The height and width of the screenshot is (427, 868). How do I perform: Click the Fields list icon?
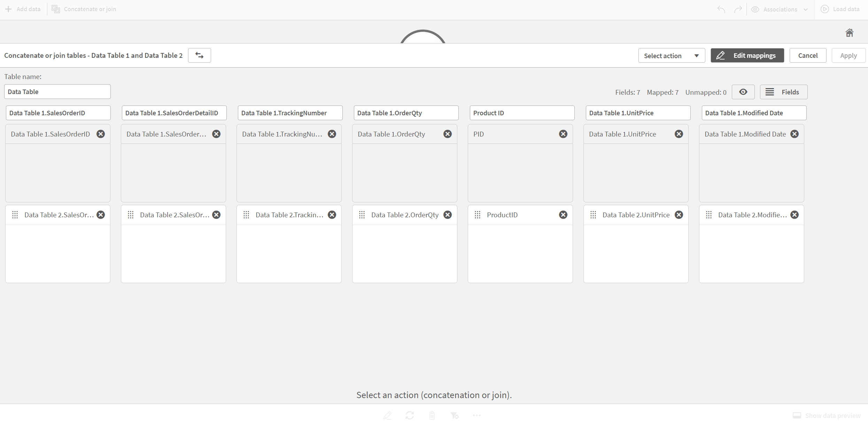[770, 92]
